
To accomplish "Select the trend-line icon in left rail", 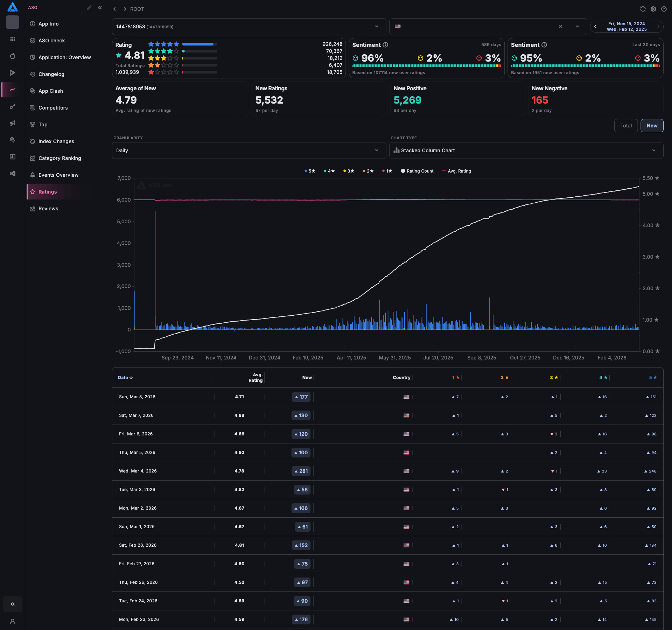I will pos(13,90).
